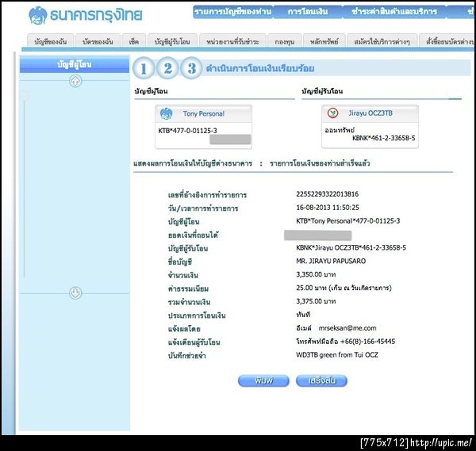
Task: Click the sidebar vertical scrollbar handle
Action: tap(25, 96)
